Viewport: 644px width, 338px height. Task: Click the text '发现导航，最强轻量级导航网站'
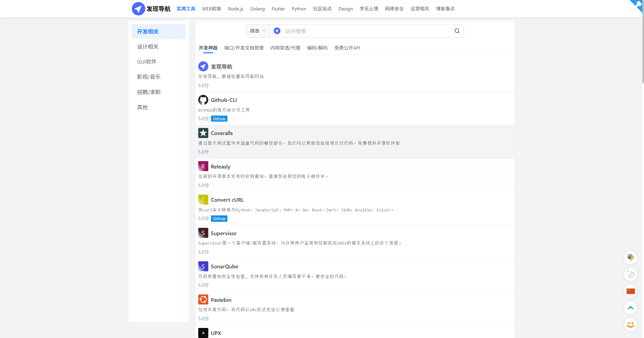point(231,76)
